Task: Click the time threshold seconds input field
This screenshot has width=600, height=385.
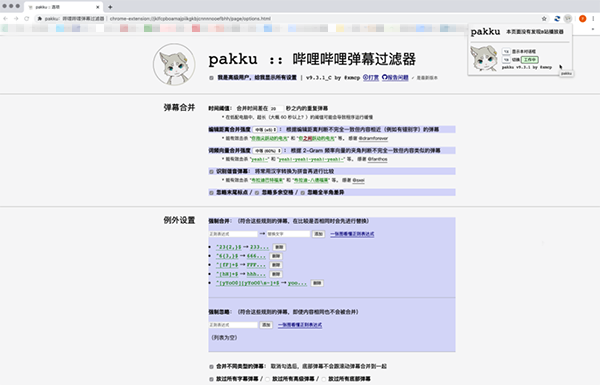Action: (276, 109)
